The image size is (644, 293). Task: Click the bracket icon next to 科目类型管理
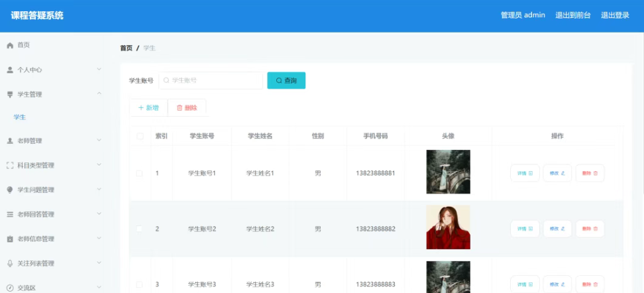tap(10, 165)
